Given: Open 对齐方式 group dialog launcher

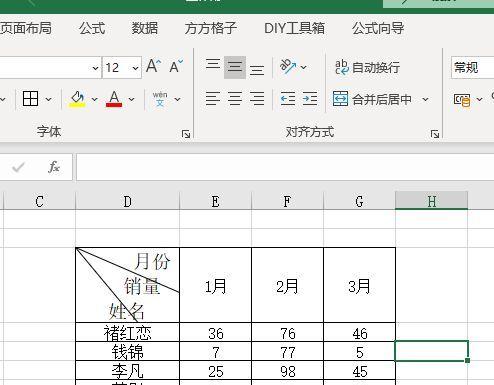Looking at the screenshot, I should click(435, 134).
